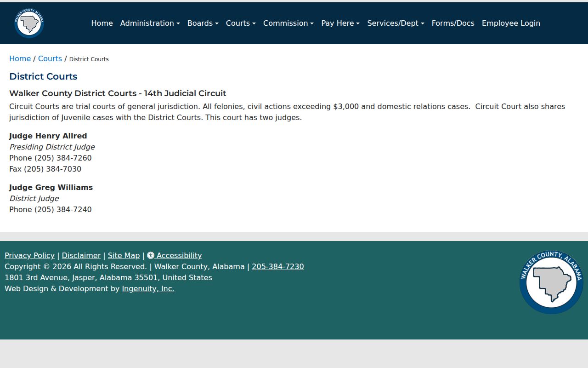Click the Courts breadcrumb link
Image resolution: width=588 pixels, height=368 pixels.
pyautogui.click(x=50, y=58)
